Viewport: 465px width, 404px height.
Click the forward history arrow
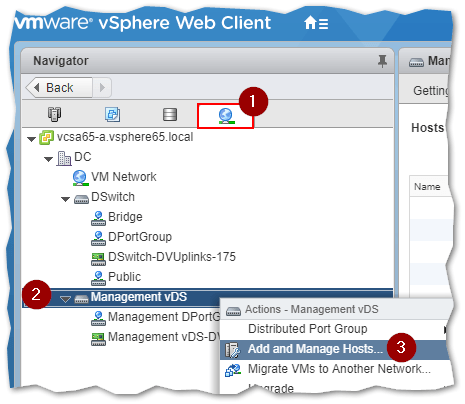102,88
